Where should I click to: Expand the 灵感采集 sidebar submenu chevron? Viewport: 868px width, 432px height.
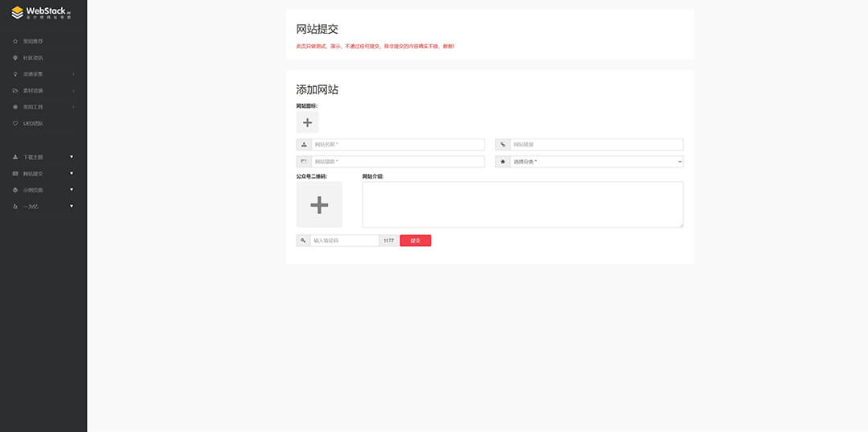click(x=73, y=75)
